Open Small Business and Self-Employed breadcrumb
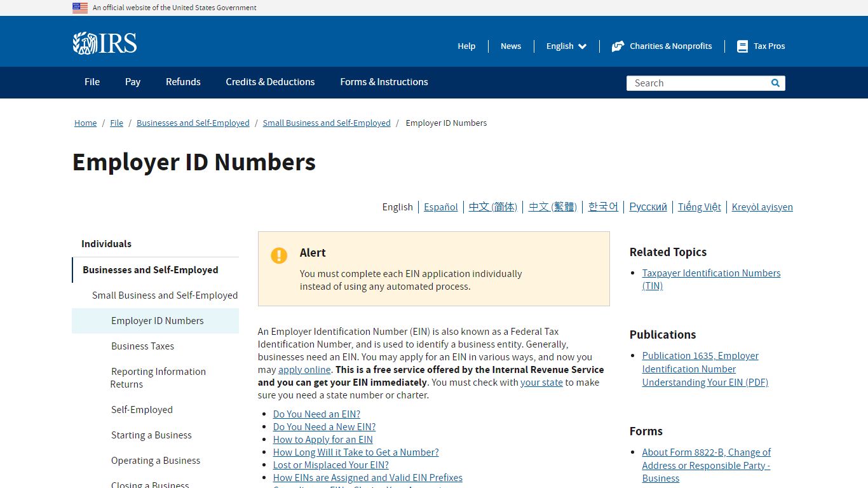 pyautogui.click(x=327, y=123)
